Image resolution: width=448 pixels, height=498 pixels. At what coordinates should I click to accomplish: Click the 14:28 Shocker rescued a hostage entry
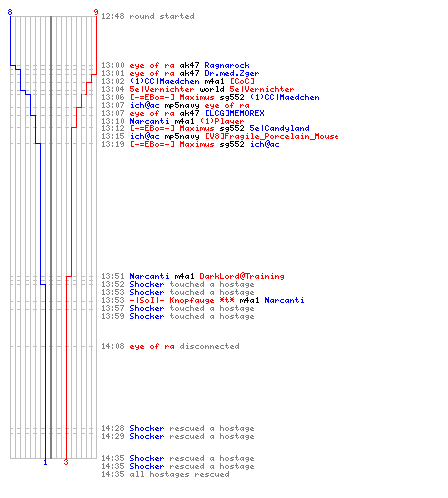point(177,428)
